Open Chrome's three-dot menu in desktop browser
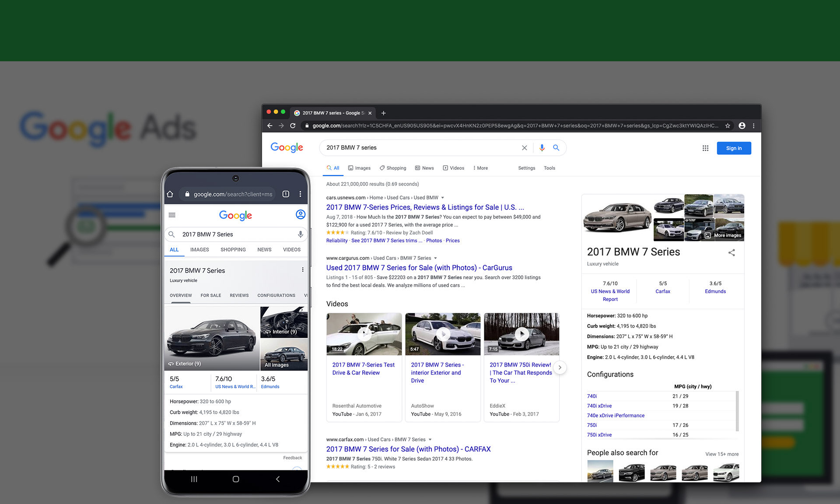The height and width of the screenshot is (504, 840). (753, 126)
